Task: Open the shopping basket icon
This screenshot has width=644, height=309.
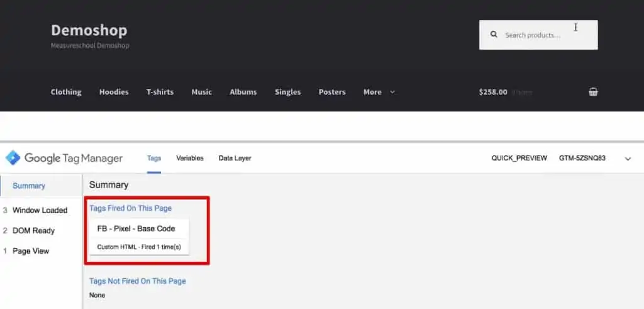Action: coord(593,92)
